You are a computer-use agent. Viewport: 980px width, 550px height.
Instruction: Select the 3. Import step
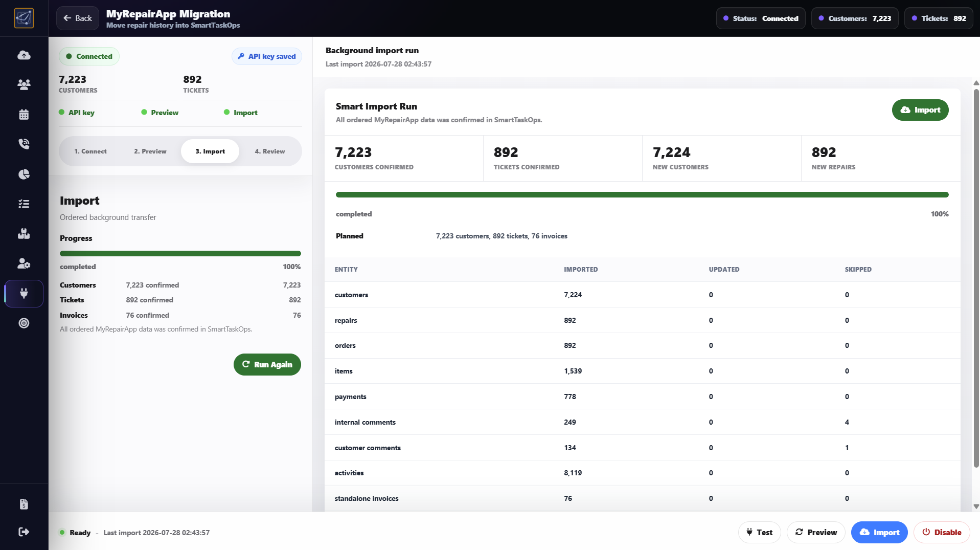pos(210,151)
